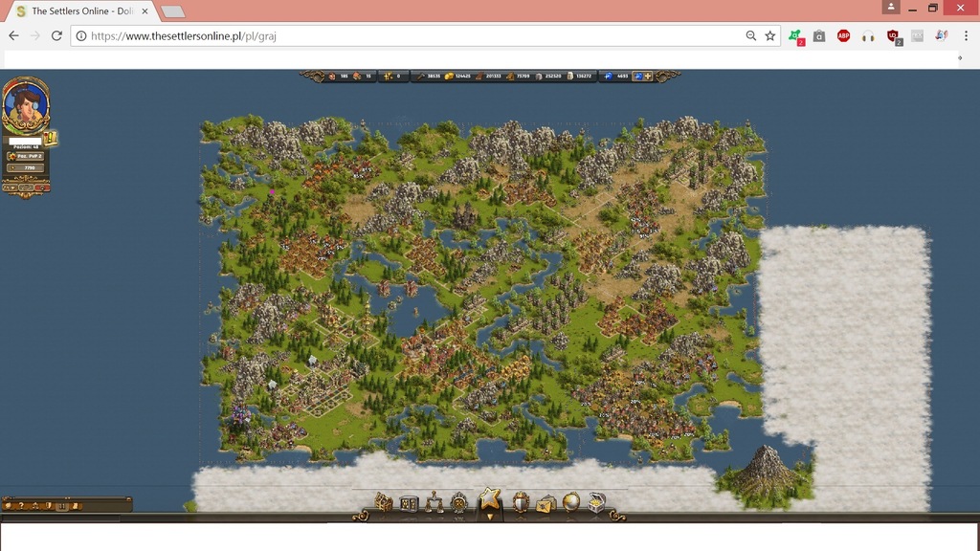Open the star menu
Image resolution: width=980 pixels, height=551 pixels.
pyautogui.click(x=490, y=498)
